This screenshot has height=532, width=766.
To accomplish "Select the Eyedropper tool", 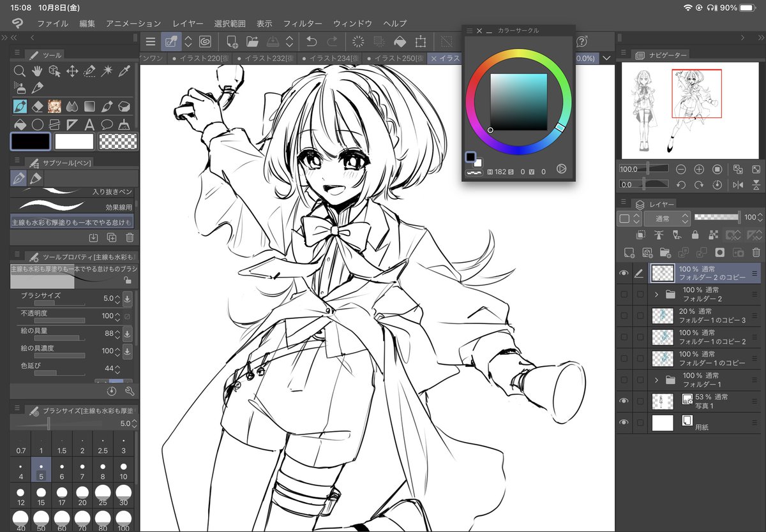I will (125, 71).
